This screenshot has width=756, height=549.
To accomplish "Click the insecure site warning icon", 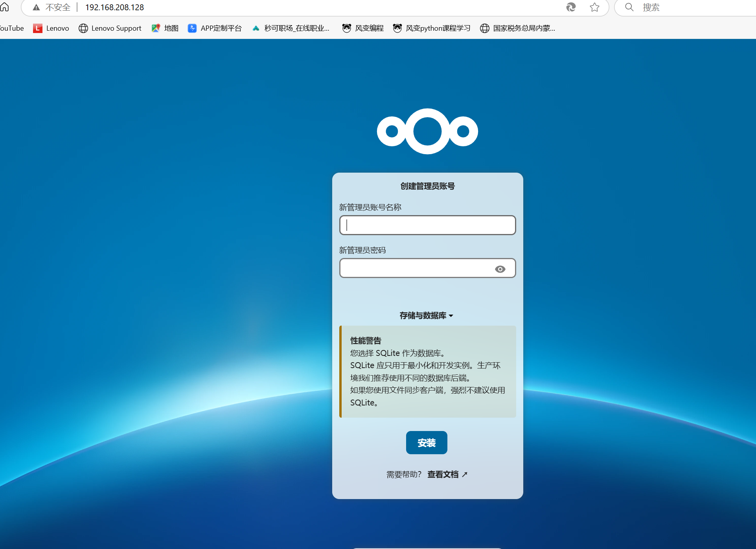I will pos(36,7).
